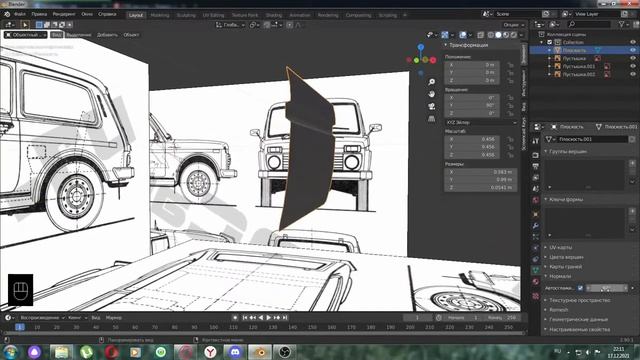Viewport: 640px width, 360px height.
Task: Select Material Preview shading mode
Action: tap(506, 35)
